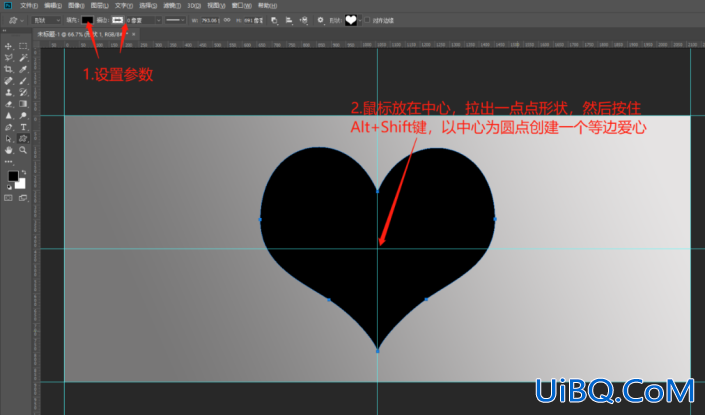Image resolution: width=705 pixels, height=415 pixels.
Task: Select the Move tool
Action: pyautogui.click(x=8, y=46)
